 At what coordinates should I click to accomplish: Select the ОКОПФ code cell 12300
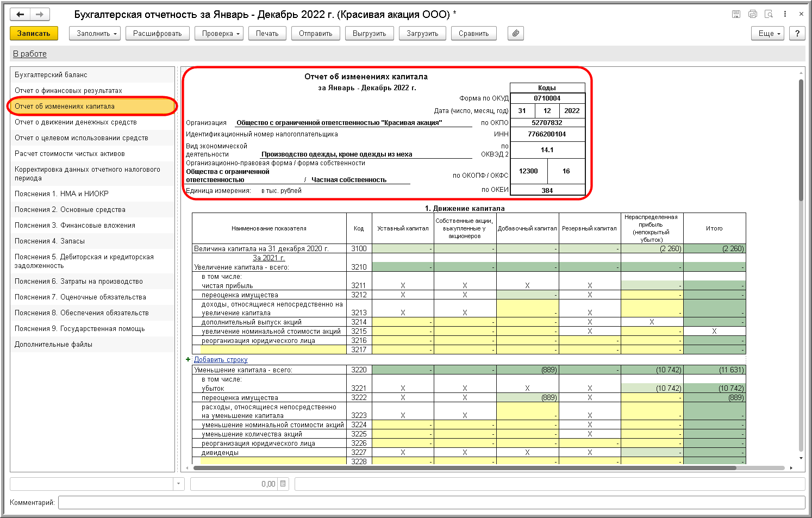(x=528, y=171)
